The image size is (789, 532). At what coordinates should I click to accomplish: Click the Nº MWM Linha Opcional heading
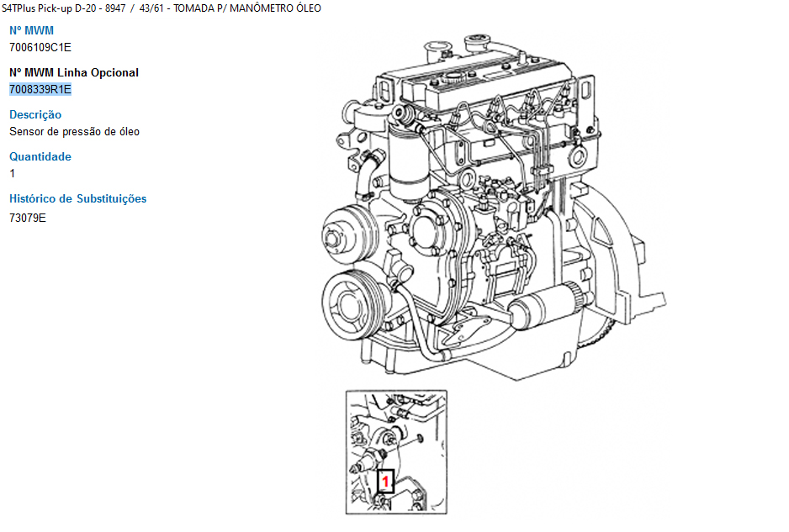(x=74, y=72)
